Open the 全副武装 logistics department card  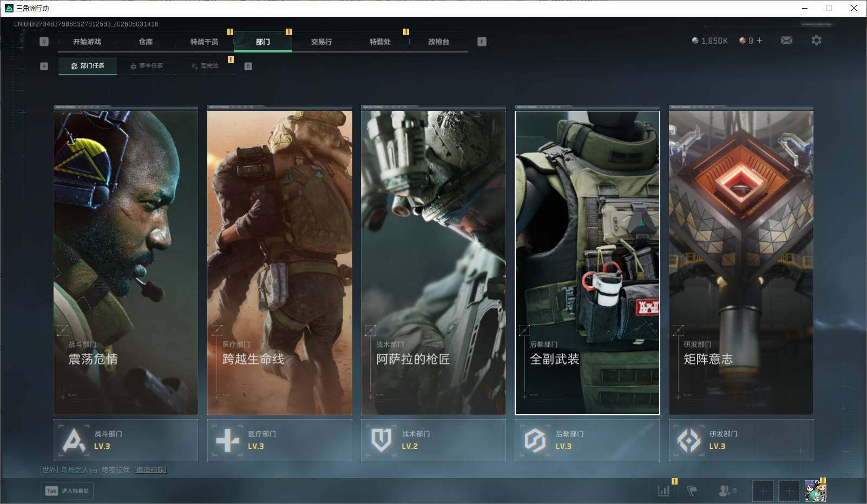(x=587, y=263)
